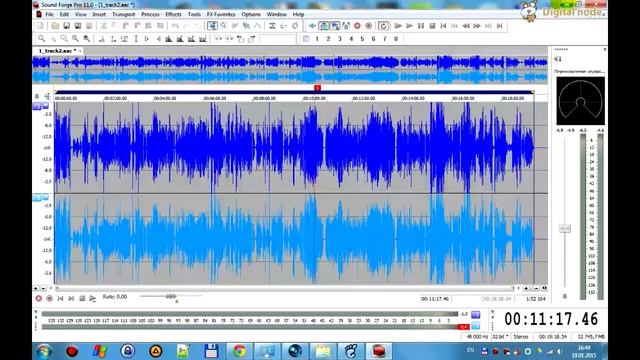Click Stop in top transport toolbar
The height and width of the screenshot is (360, 640).
(x=432, y=26)
